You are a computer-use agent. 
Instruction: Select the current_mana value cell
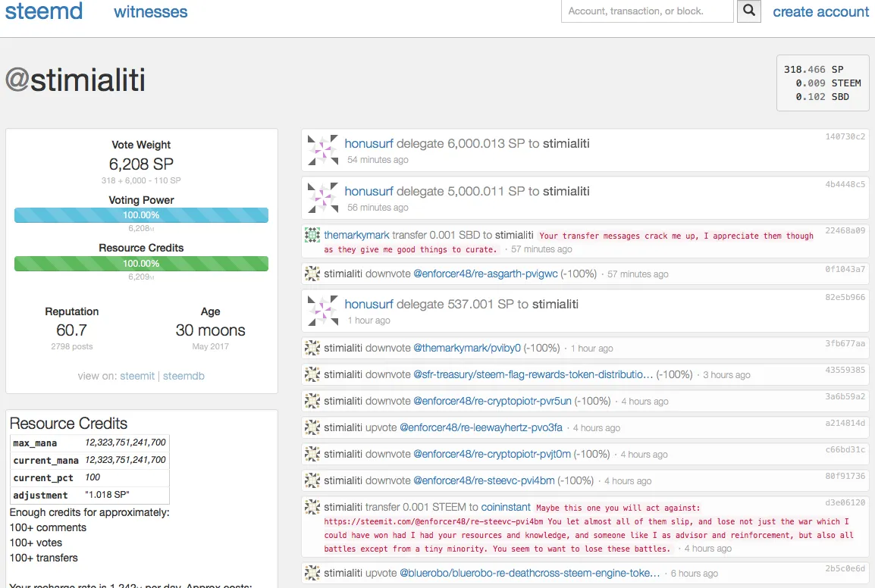[126, 460]
